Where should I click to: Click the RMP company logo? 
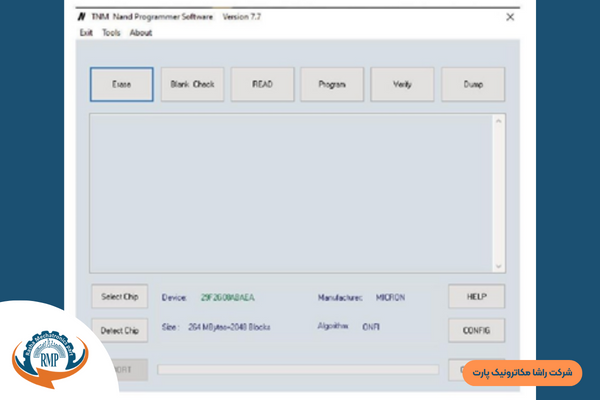click(x=49, y=354)
